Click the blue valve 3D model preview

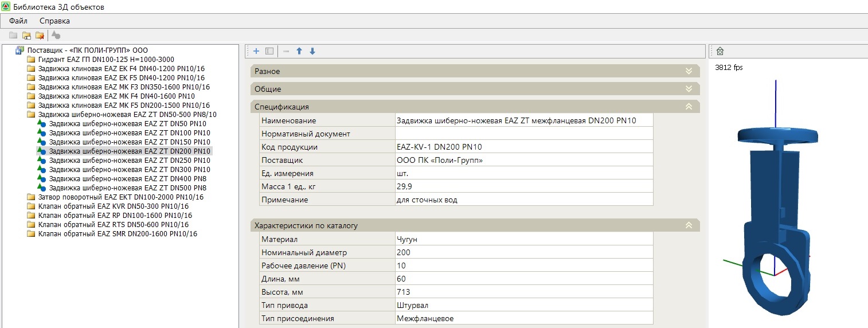tap(775, 218)
